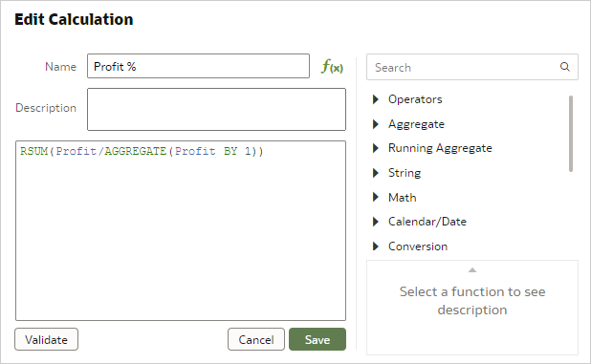Expand the Calendar/Date category
The width and height of the screenshot is (591, 364).
376,222
